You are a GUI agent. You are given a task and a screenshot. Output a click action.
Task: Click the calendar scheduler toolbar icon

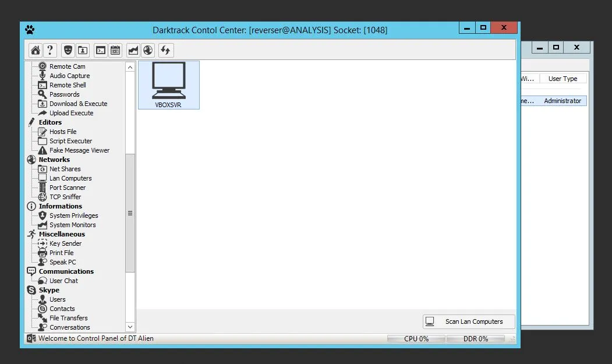point(115,51)
